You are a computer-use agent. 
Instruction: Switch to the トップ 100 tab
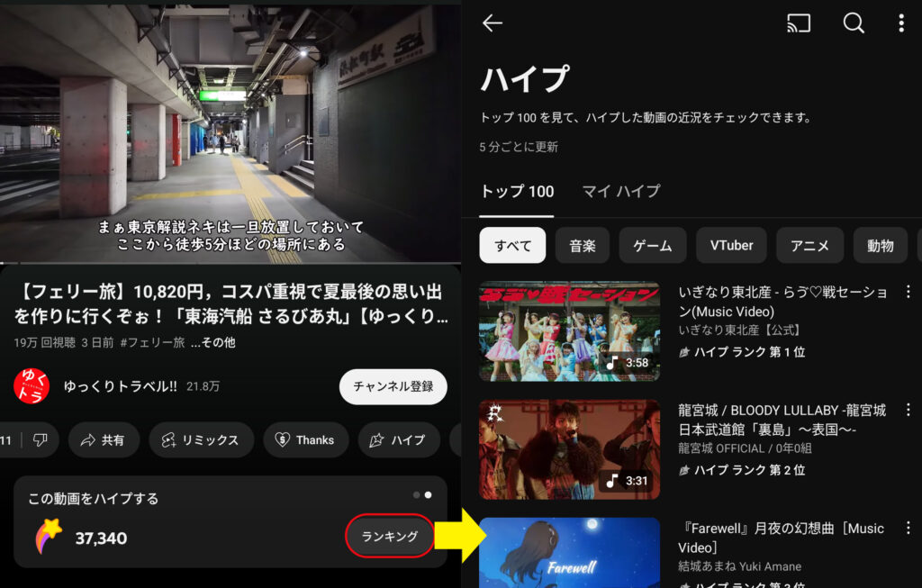tap(517, 192)
